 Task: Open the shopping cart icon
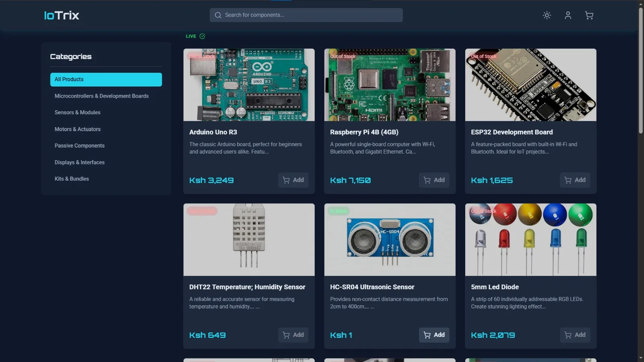tap(589, 15)
